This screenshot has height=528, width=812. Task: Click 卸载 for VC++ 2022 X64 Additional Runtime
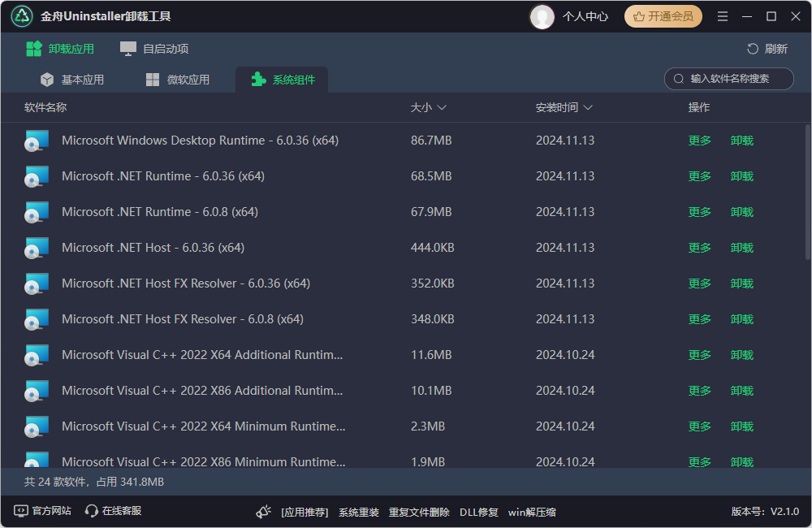[742, 355]
